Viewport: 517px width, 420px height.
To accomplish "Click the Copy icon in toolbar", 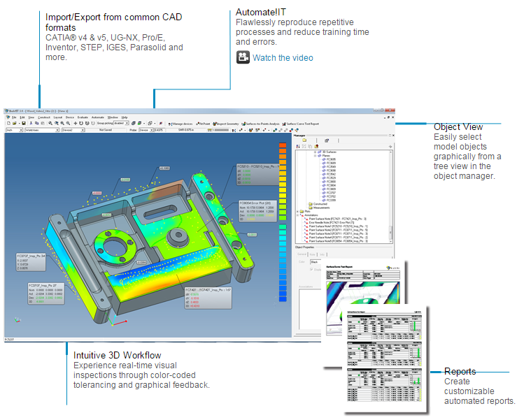I will (x=36, y=123).
